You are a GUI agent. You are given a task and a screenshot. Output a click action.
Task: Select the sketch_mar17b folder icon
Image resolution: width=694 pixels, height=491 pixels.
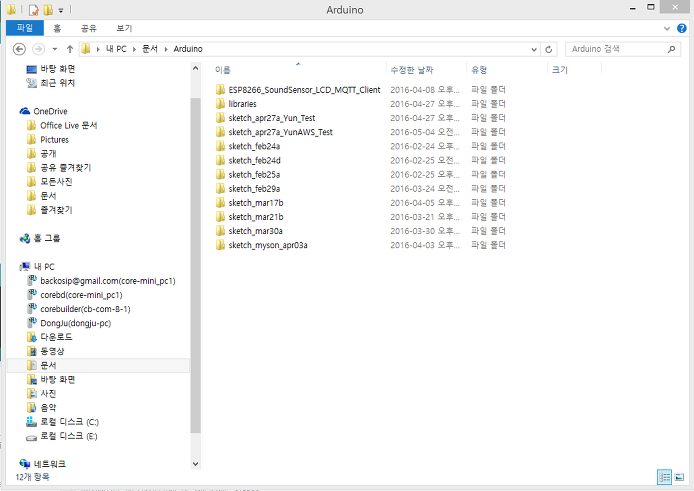220,203
